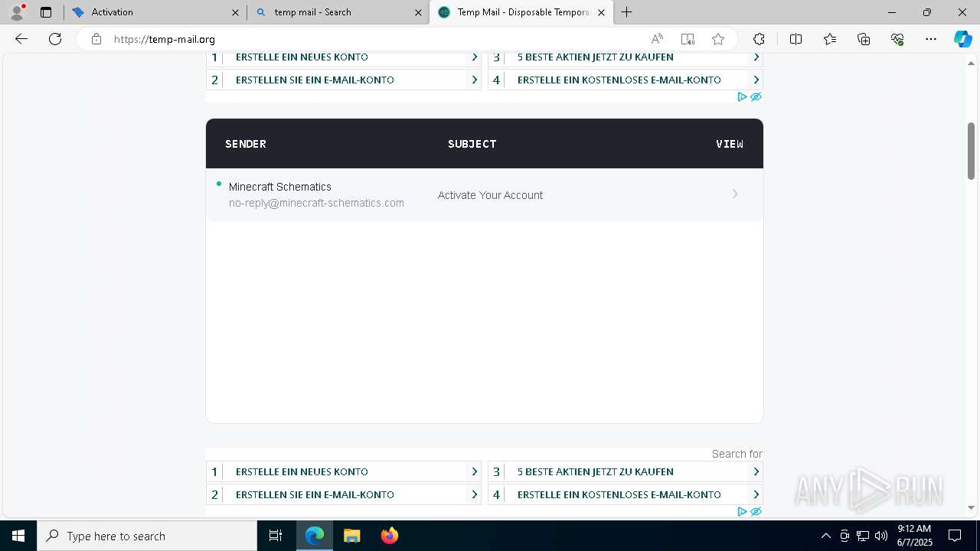
Task: Open the tab actions menu icon
Action: (46, 12)
